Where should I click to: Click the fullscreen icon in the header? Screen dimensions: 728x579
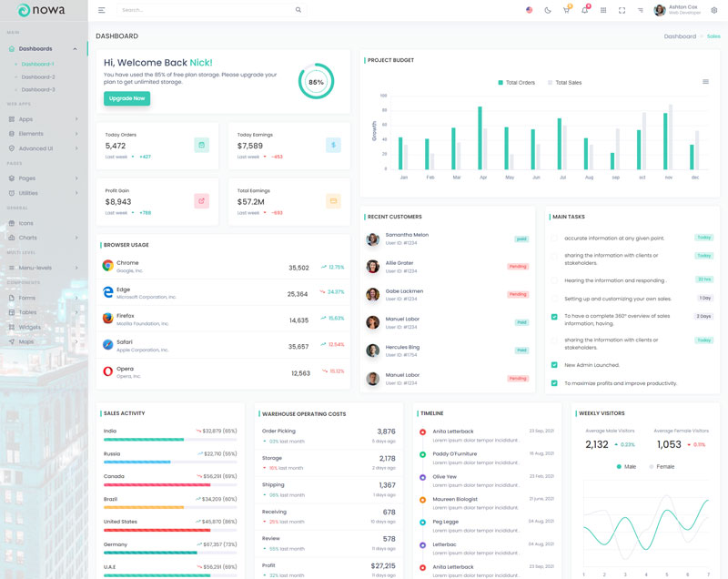coord(622,10)
